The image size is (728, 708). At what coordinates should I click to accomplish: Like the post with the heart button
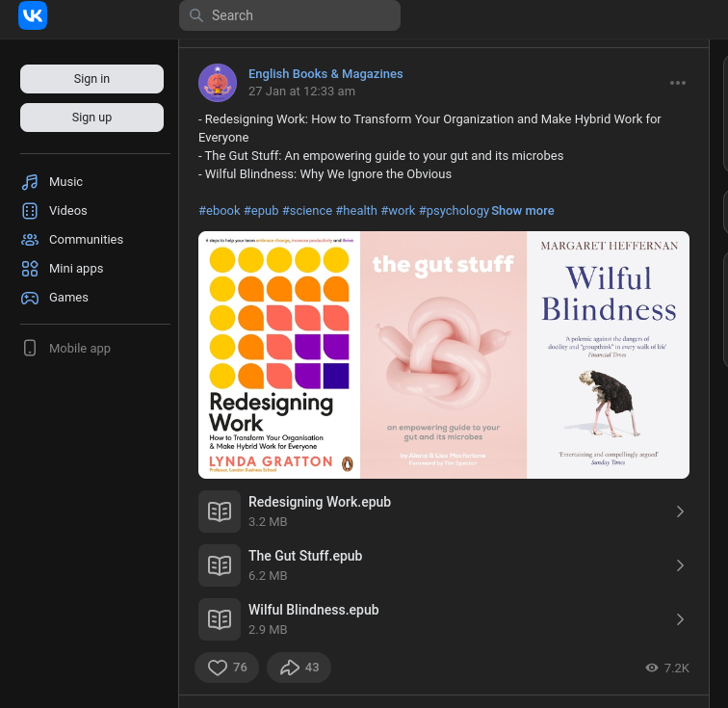click(x=226, y=668)
